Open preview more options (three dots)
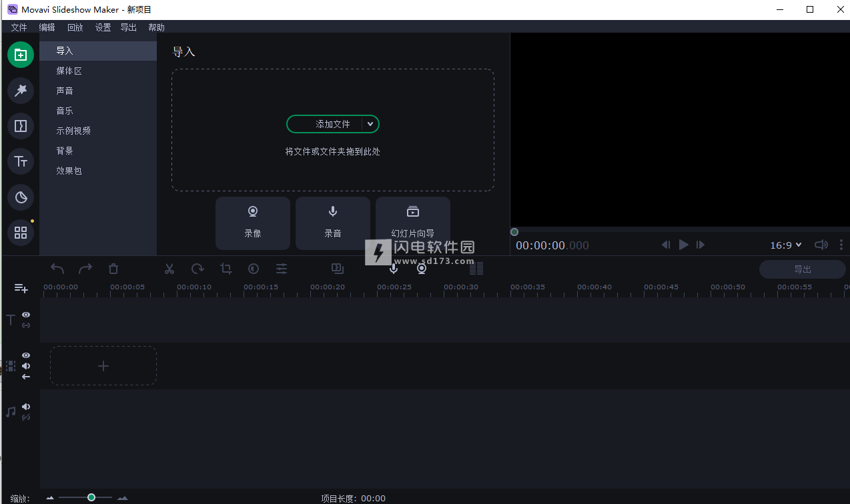Image resolution: width=850 pixels, height=504 pixels. (x=841, y=245)
